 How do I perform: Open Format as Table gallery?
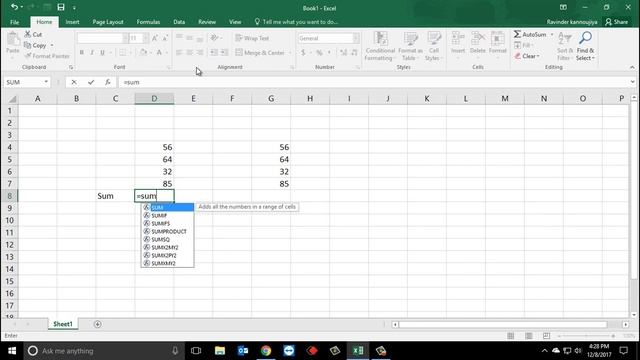coord(410,46)
